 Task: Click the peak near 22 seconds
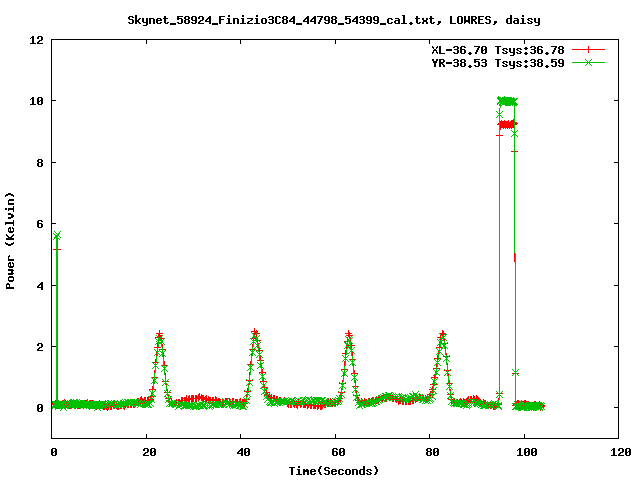160,336
